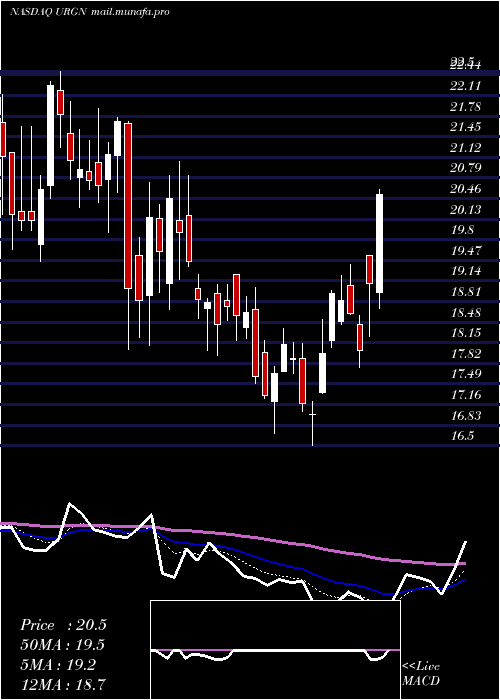Click the 17.16 price axis label
The height and width of the screenshot is (700, 500).
pos(466,395)
